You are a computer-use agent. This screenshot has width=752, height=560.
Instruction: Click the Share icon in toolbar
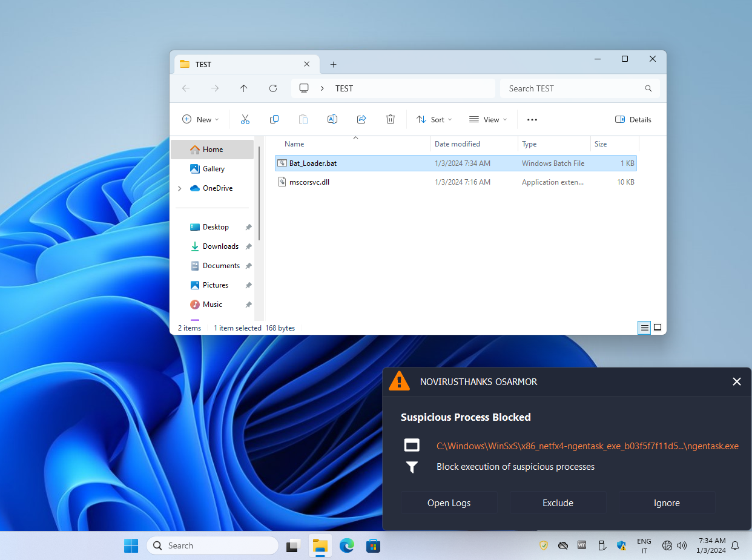point(361,119)
